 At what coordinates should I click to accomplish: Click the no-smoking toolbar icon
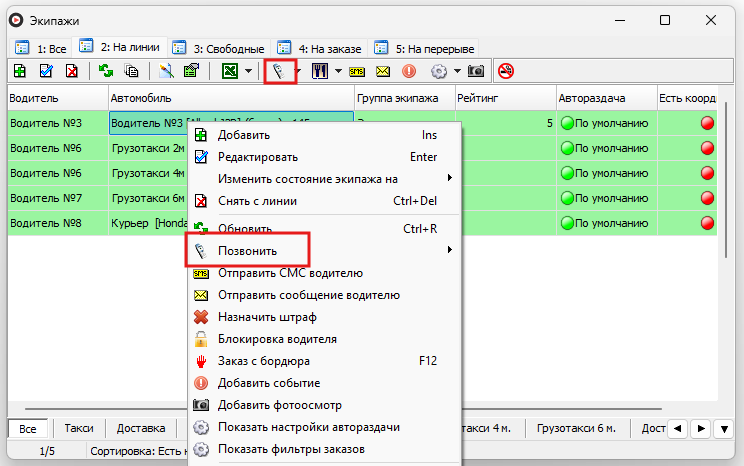click(x=506, y=71)
